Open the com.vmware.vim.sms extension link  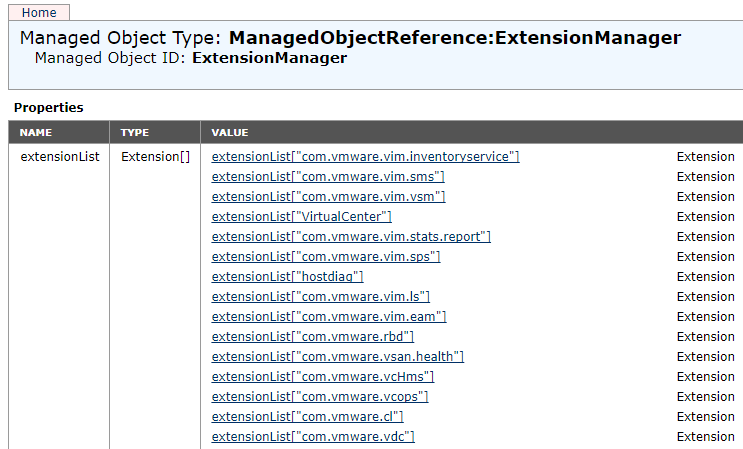point(328,177)
